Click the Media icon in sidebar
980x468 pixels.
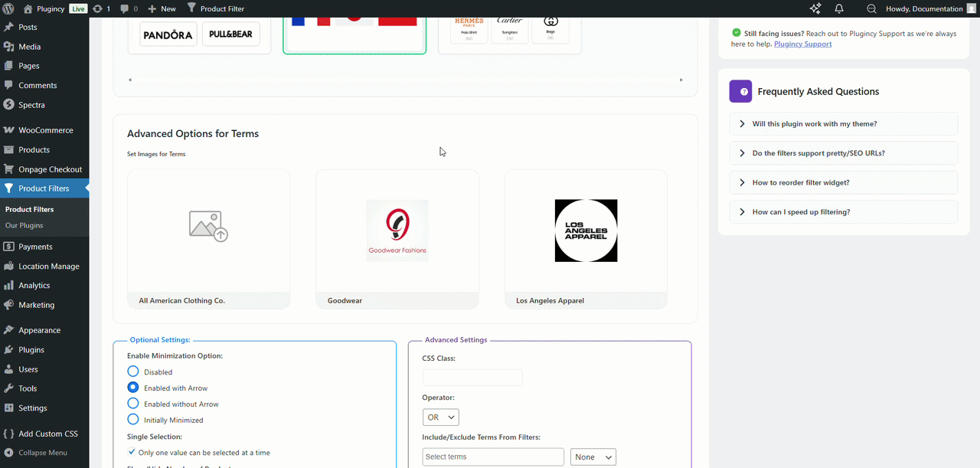8,47
